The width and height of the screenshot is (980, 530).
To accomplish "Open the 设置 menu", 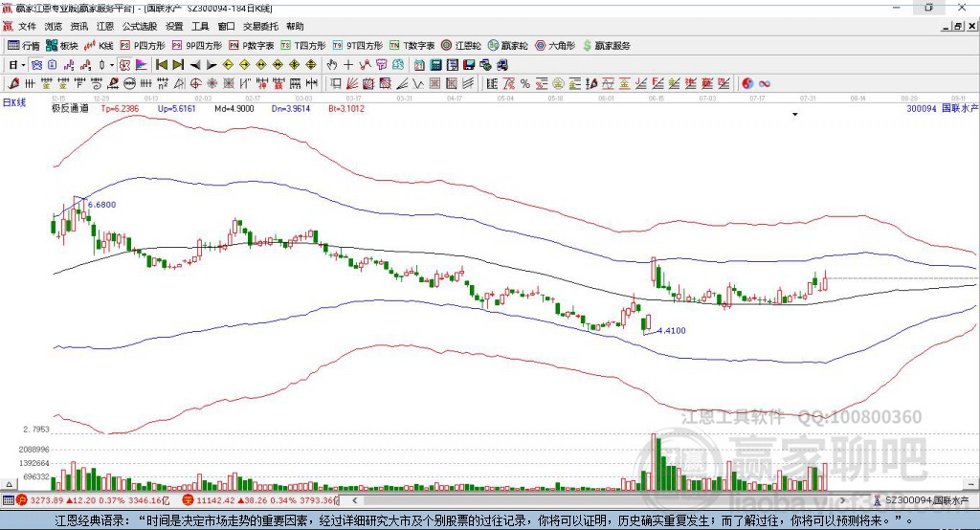I will click(174, 26).
